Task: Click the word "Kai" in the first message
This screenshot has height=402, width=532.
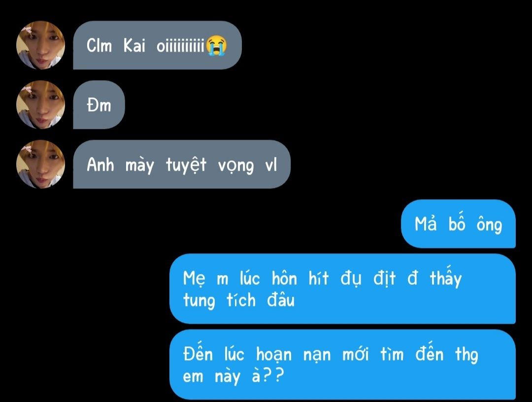Action: pyautogui.click(x=134, y=45)
